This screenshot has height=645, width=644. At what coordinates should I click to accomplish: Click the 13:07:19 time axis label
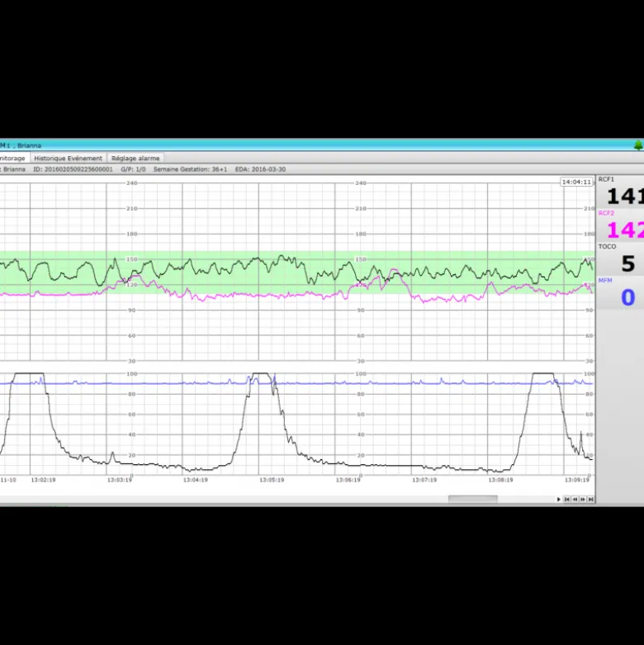click(424, 480)
